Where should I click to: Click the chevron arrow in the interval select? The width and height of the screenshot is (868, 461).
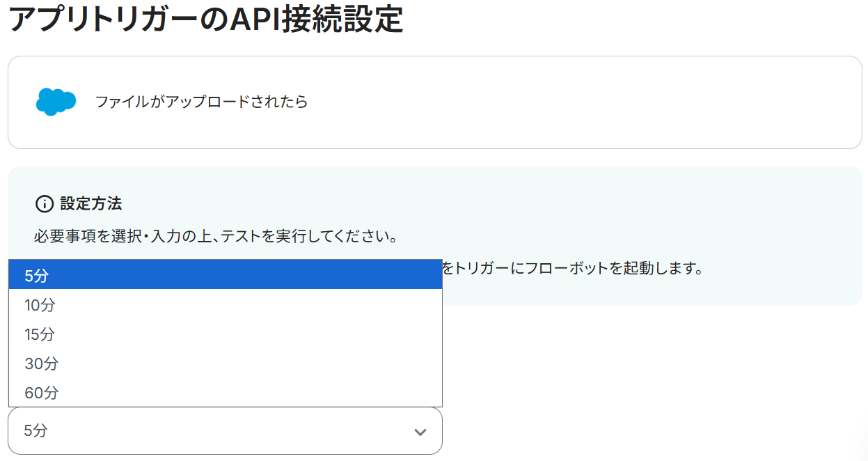pyautogui.click(x=420, y=432)
